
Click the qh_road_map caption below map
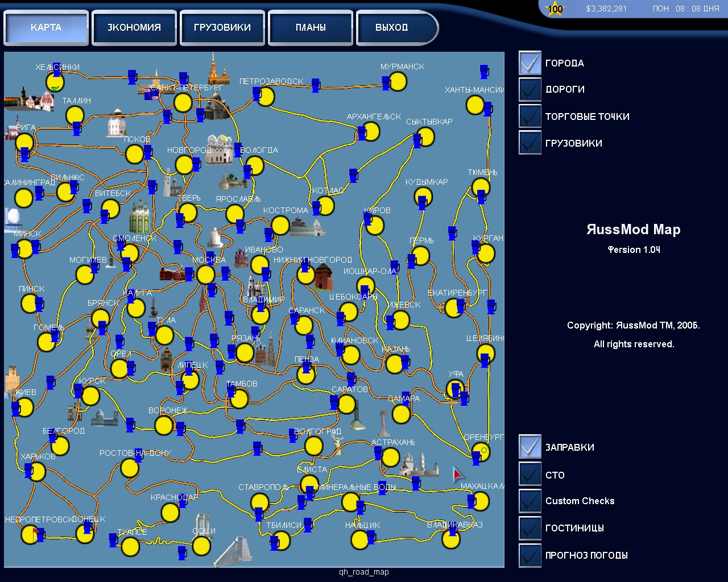click(x=364, y=572)
